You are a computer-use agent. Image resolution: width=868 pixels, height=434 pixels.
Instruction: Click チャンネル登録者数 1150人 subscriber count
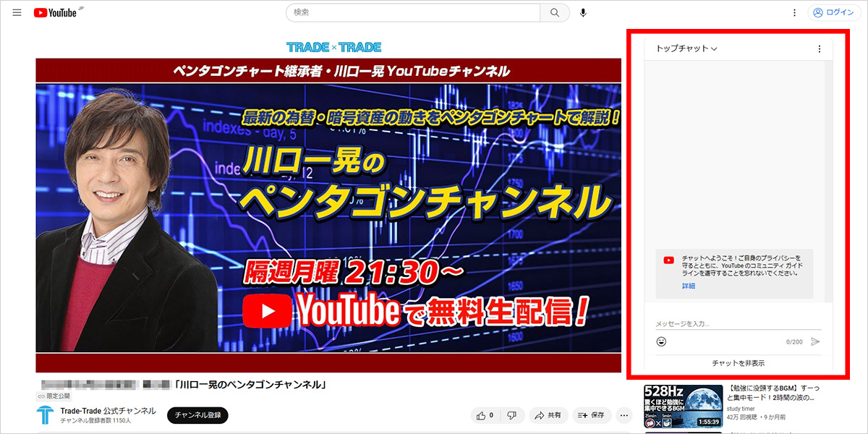(x=95, y=420)
